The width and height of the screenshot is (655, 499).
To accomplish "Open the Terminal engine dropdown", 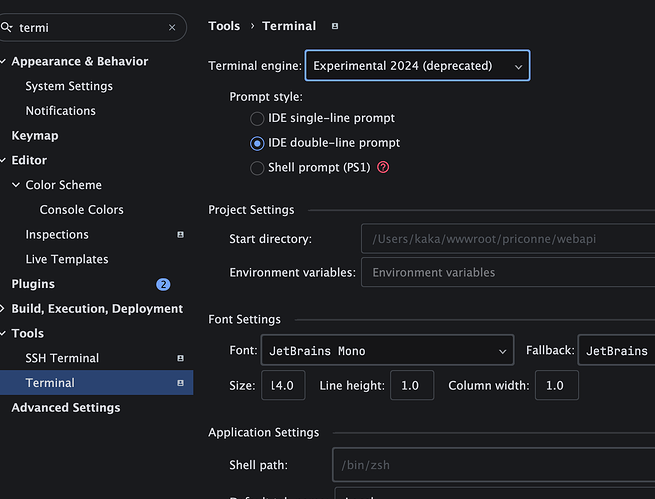I will 417,66.
